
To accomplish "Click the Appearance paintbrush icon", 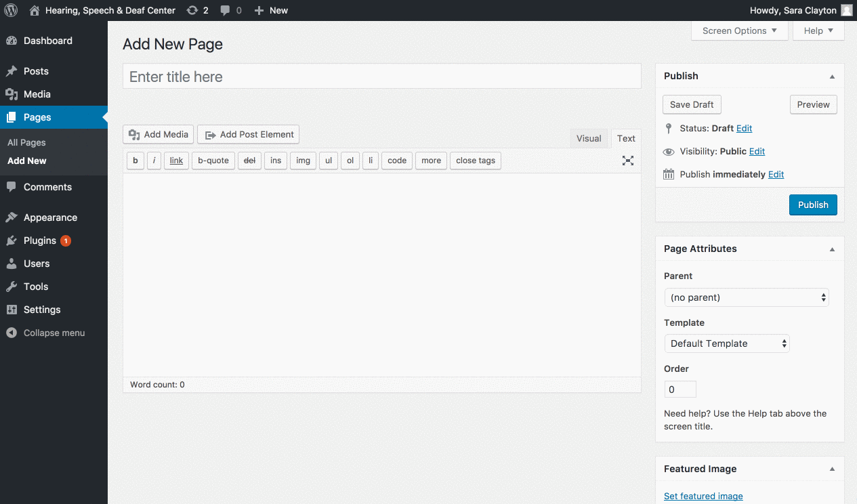I will tap(12, 217).
